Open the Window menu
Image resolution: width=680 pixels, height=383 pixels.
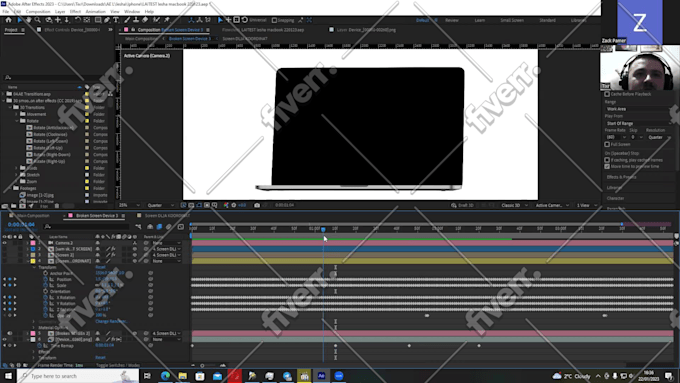(132, 12)
